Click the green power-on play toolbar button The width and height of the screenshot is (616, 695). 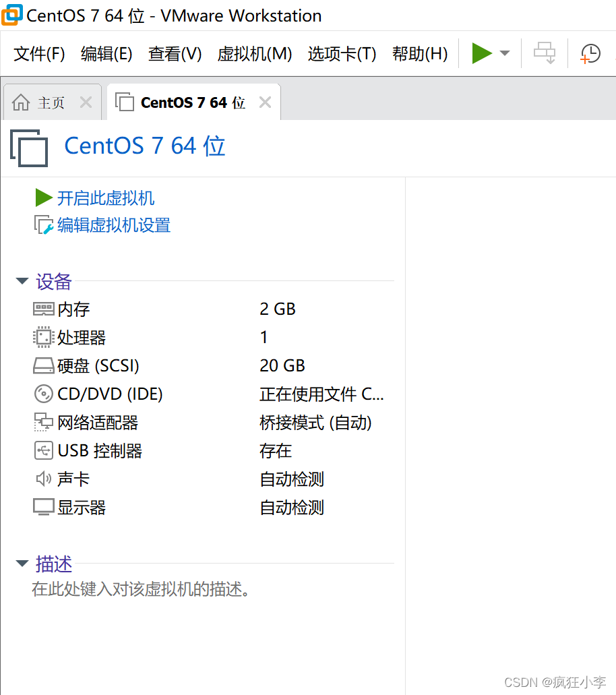click(x=482, y=54)
